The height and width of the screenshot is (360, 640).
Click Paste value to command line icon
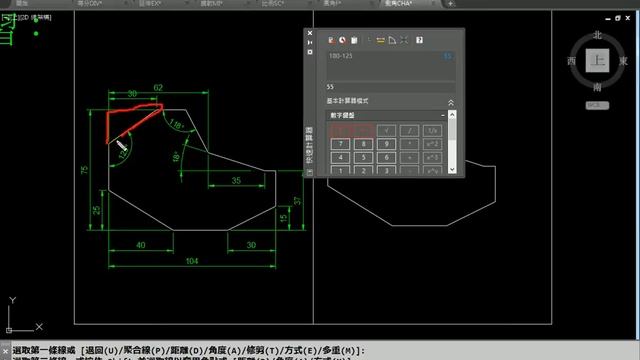[x=354, y=40]
